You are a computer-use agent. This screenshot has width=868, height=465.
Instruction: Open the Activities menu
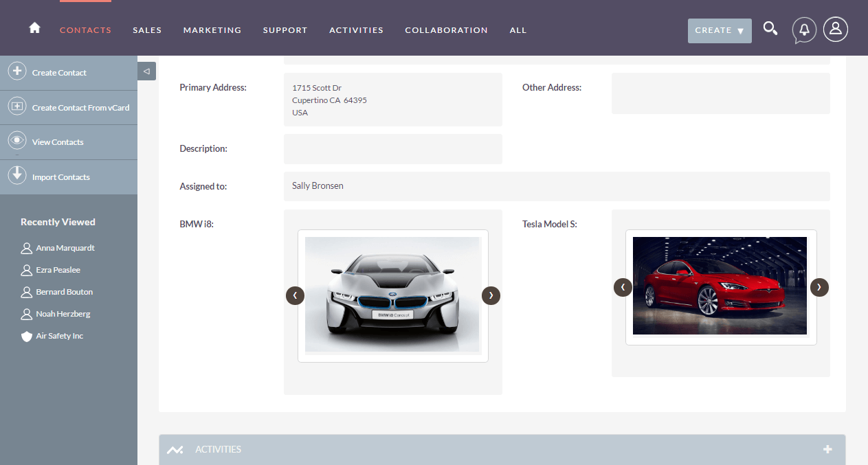tap(356, 30)
